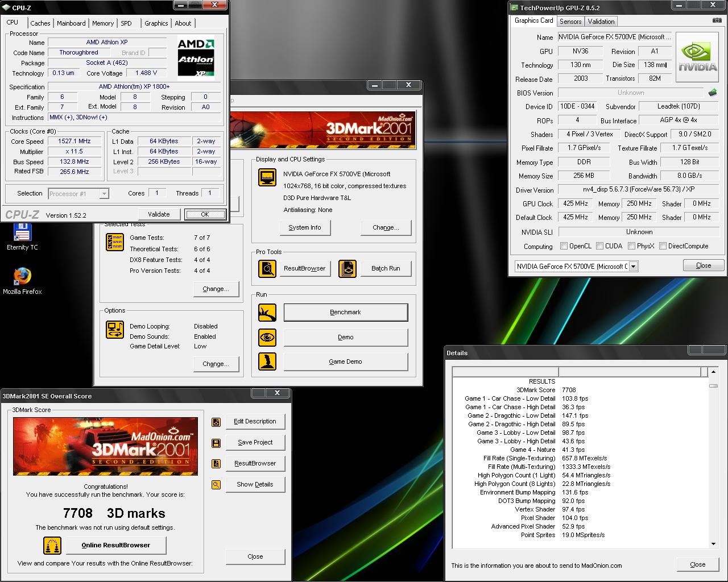This screenshot has width=728, height=582.
Task: Click the scroll down arrow in Details list
Action: point(713,544)
